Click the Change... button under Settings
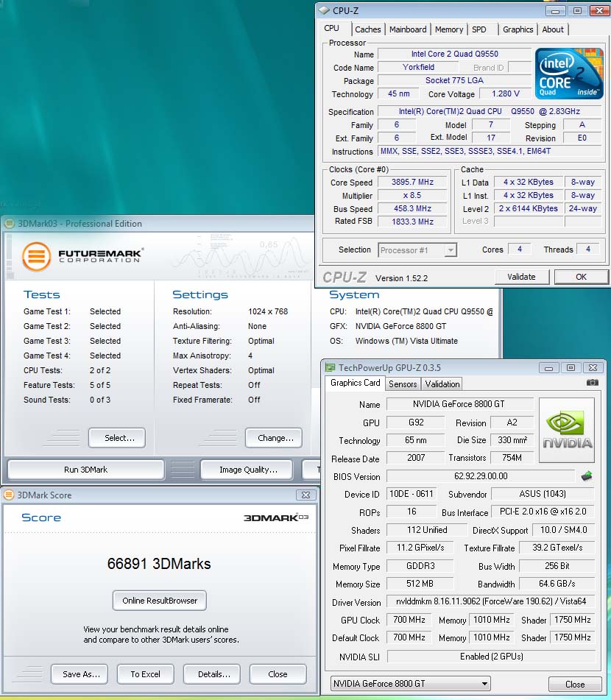This screenshot has height=700, width=611. [x=273, y=438]
